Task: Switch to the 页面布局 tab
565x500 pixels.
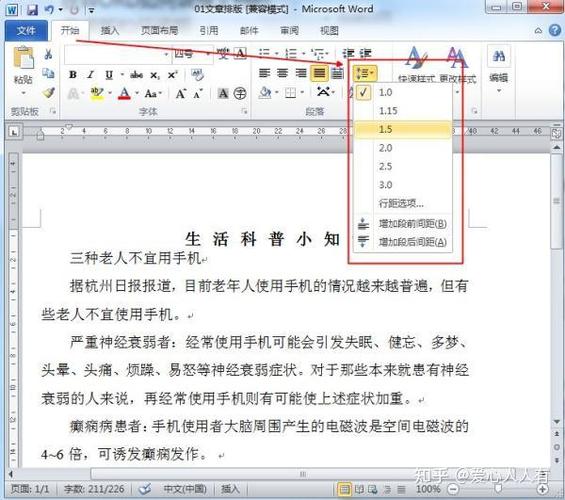Action: (x=160, y=31)
